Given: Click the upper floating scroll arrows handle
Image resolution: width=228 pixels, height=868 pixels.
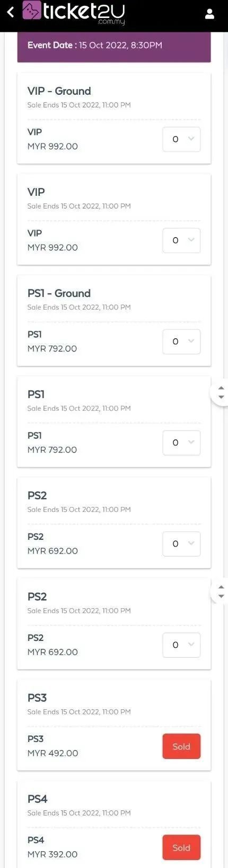Looking at the screenshot, I should click(x=221, y=393).
